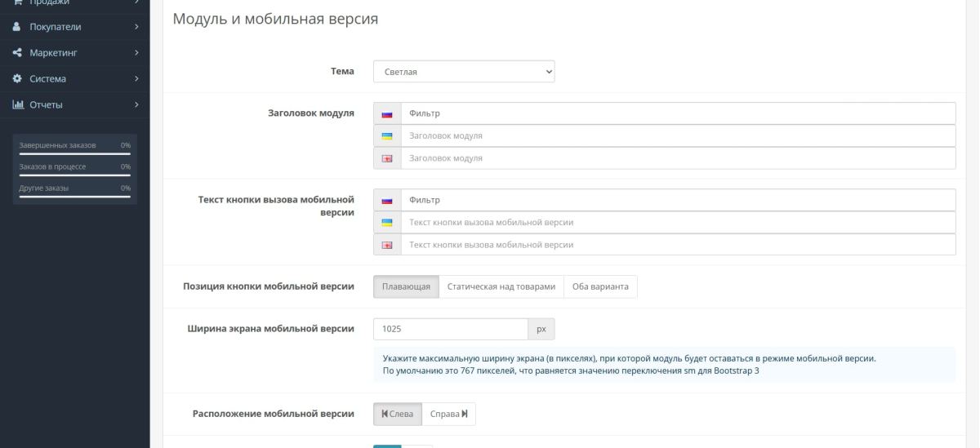980x448 pixels.
Task: Click Расположение мобильной версии label
Action: coord(274,414)
